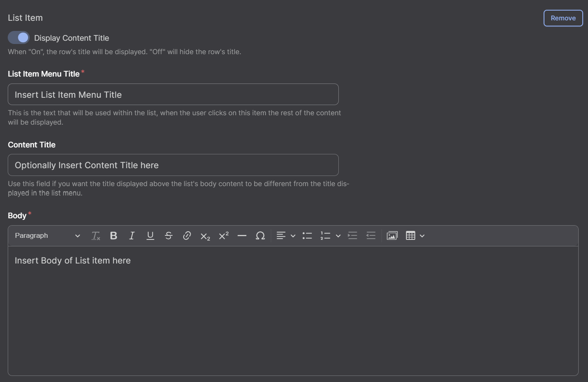Create a numbered list

(325, 236)
